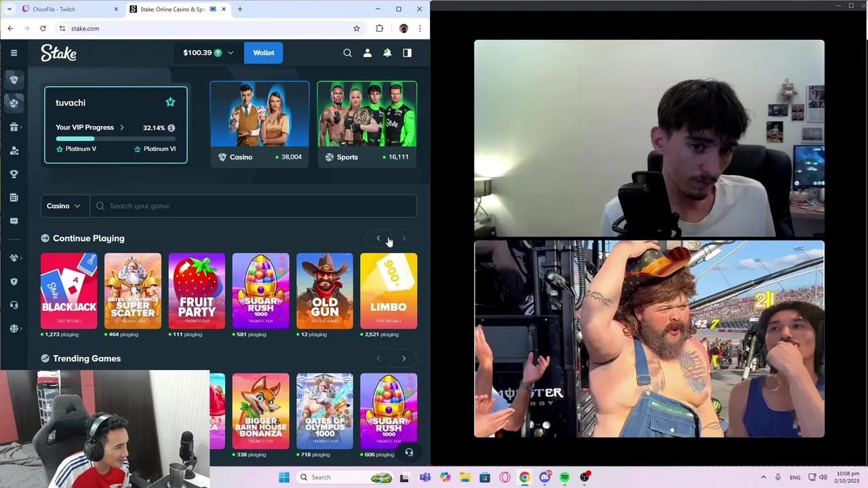Launch Gates of Olympus Super Scatter

point(133,291)
